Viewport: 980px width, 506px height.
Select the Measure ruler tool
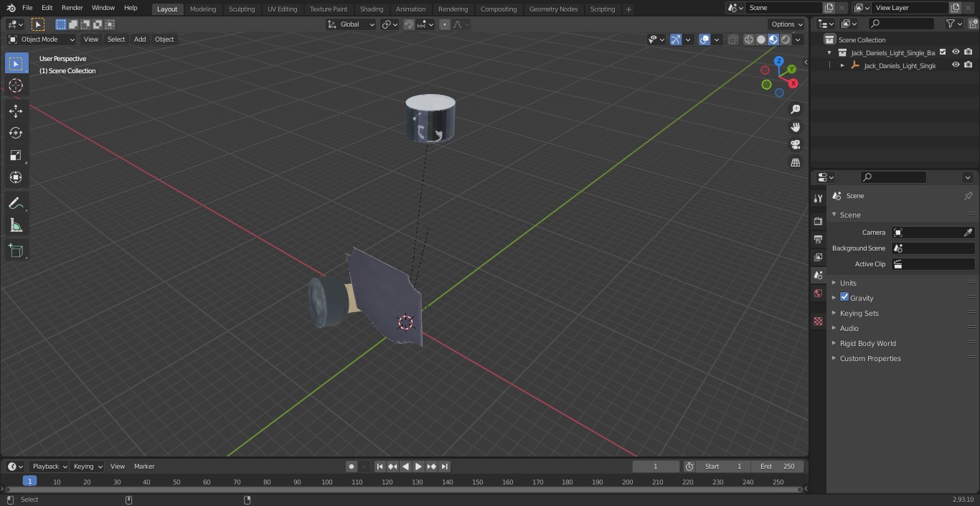(16, 225)
